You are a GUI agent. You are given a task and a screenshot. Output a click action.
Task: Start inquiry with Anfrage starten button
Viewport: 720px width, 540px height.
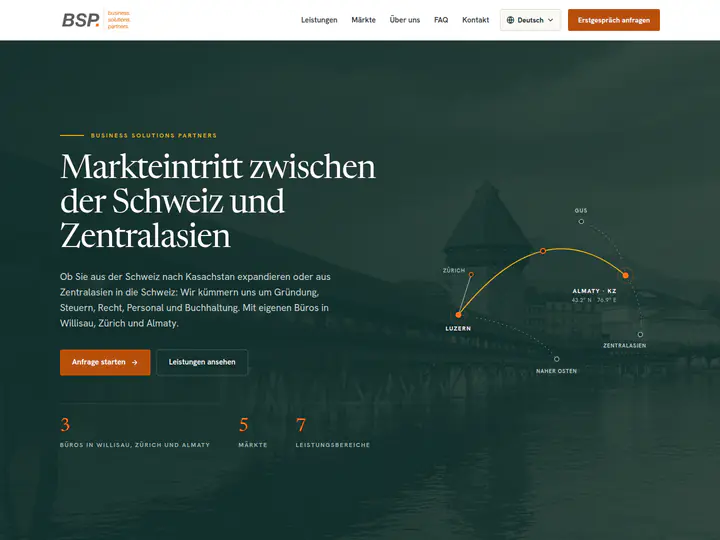[105, 362]
